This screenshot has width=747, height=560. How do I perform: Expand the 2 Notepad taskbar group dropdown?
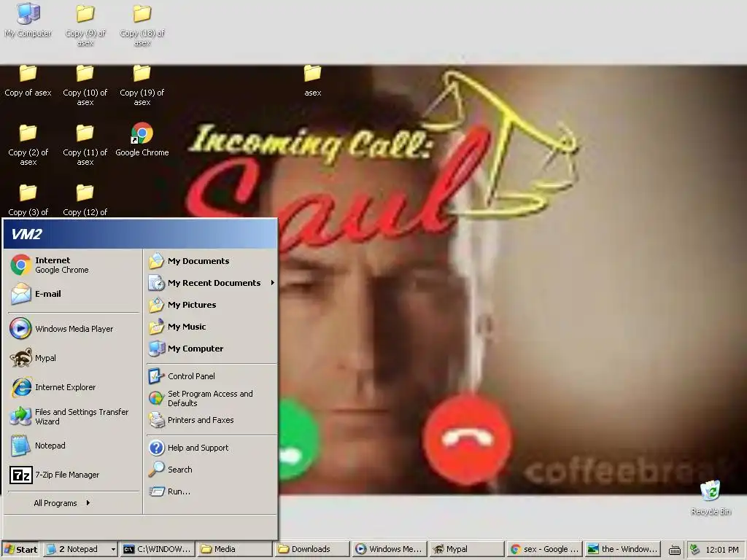pos(113,549)
